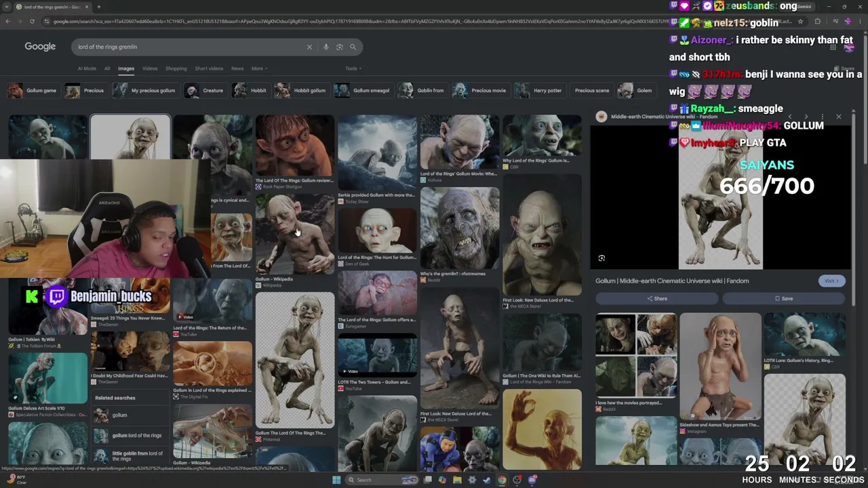Open the Windows Start menu

tap(336, 480)
